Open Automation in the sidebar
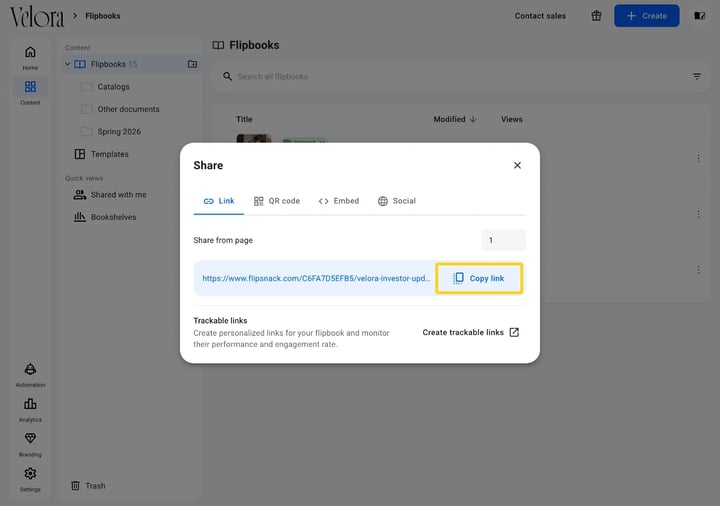 [x=30, y=375]
